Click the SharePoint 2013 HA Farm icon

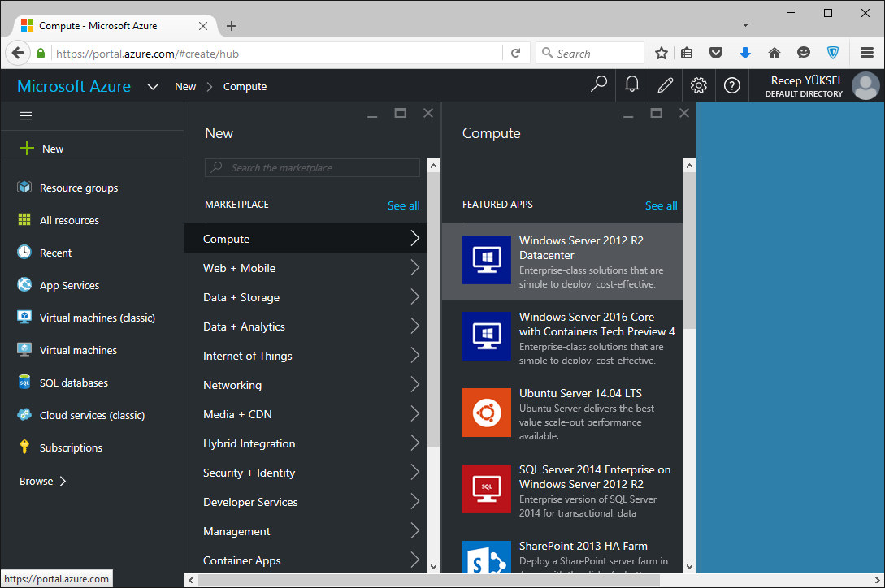487,557
